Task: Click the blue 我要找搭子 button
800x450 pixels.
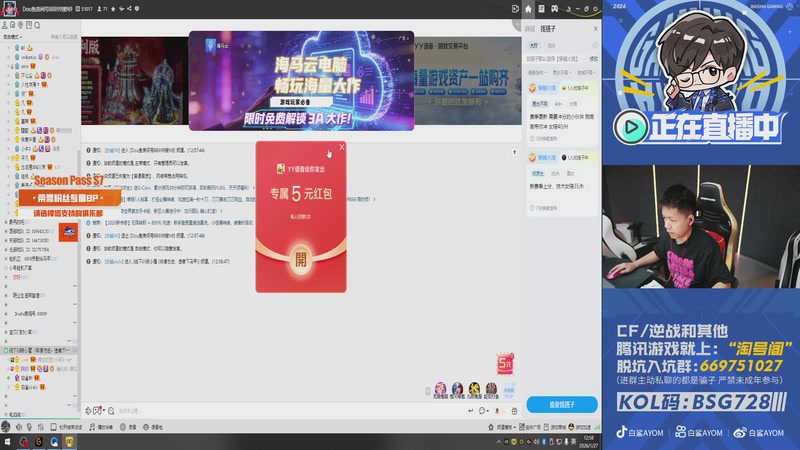Action: [562, 404]
